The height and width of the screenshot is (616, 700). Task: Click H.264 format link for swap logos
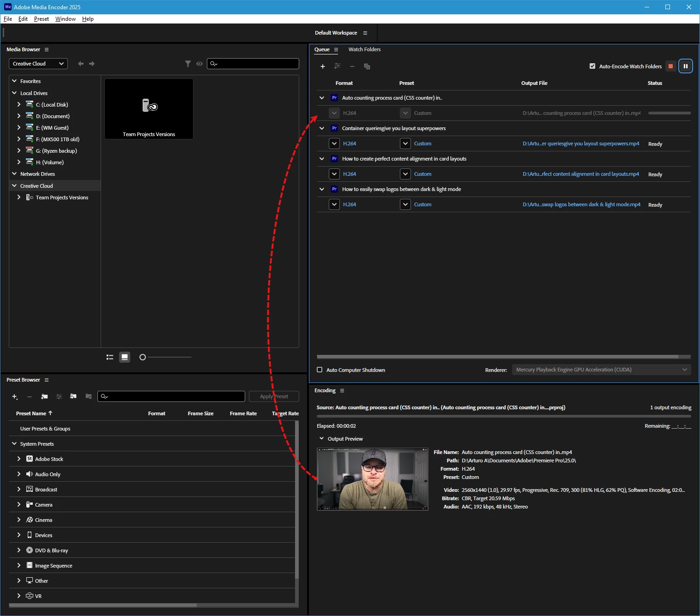click(350, 204)
